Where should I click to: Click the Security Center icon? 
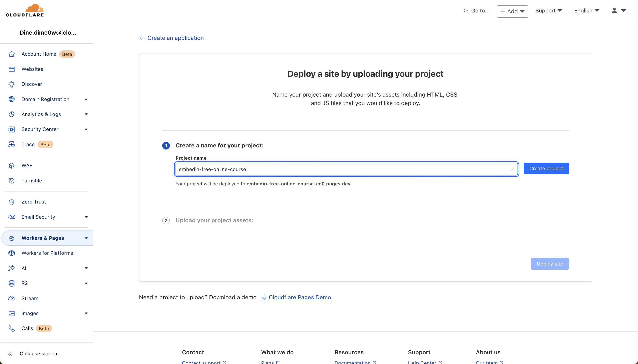[x=12, y=129]
